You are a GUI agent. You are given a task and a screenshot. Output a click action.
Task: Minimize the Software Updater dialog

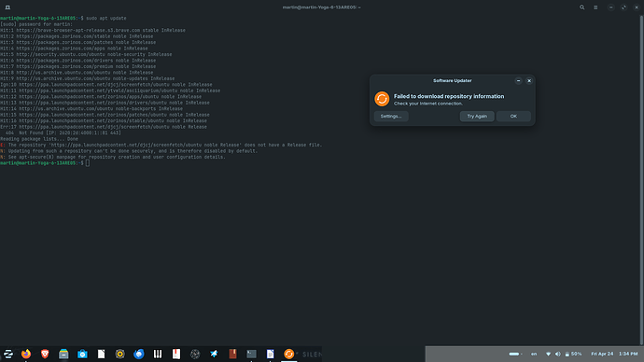(x=518, y=81)
